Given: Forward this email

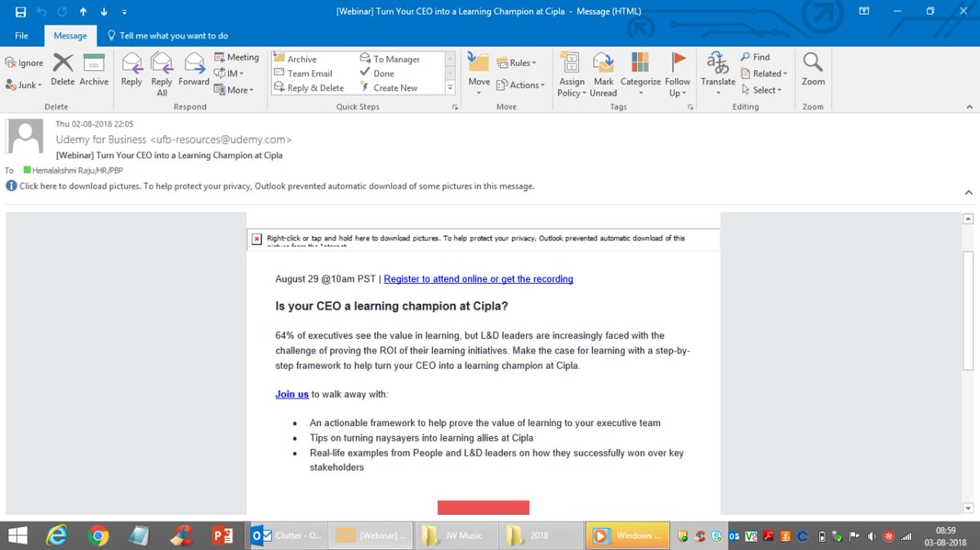Looking at the screenshot, I should coord(194,70).
